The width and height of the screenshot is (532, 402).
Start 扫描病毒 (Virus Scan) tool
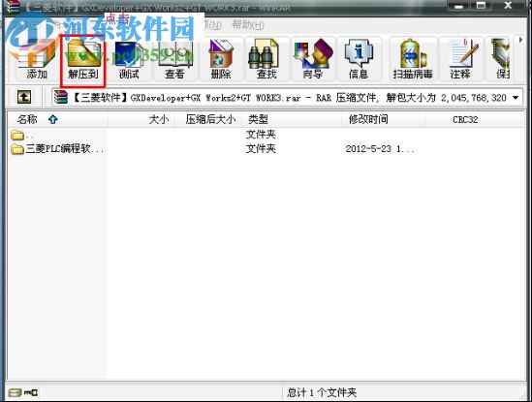point(413,58)
